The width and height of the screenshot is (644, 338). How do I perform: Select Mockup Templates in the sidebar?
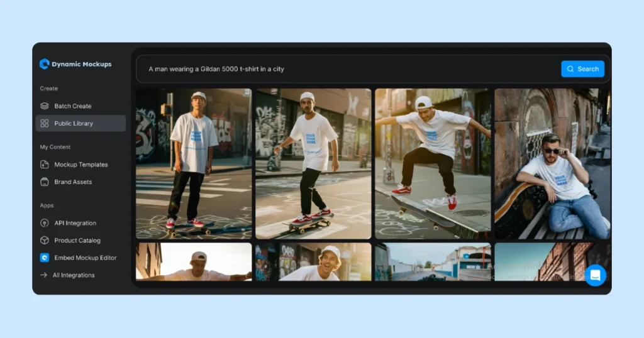80,165
